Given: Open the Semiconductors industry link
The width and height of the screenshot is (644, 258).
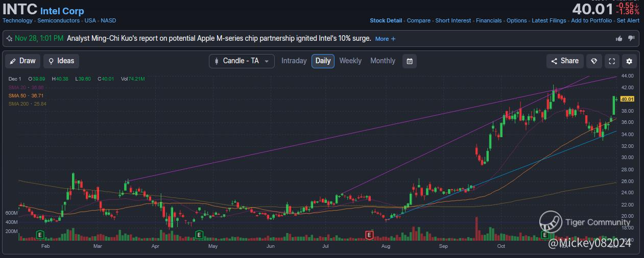Looking at the screenshot, I should pyautogui.click(x=58, y=20).
